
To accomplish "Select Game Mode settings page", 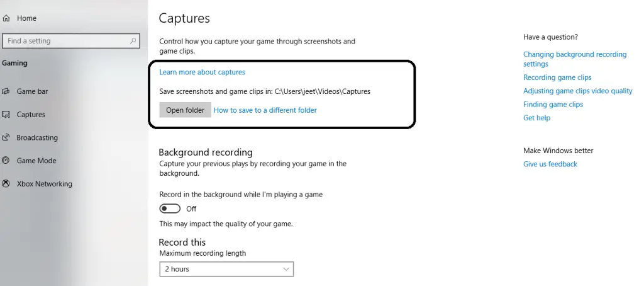I will click(36, 161).
